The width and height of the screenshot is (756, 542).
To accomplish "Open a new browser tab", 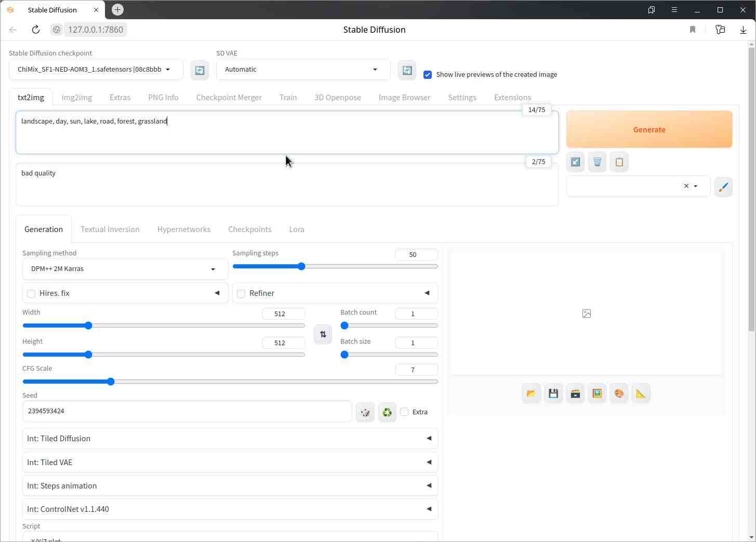I will tap(118, 9).
